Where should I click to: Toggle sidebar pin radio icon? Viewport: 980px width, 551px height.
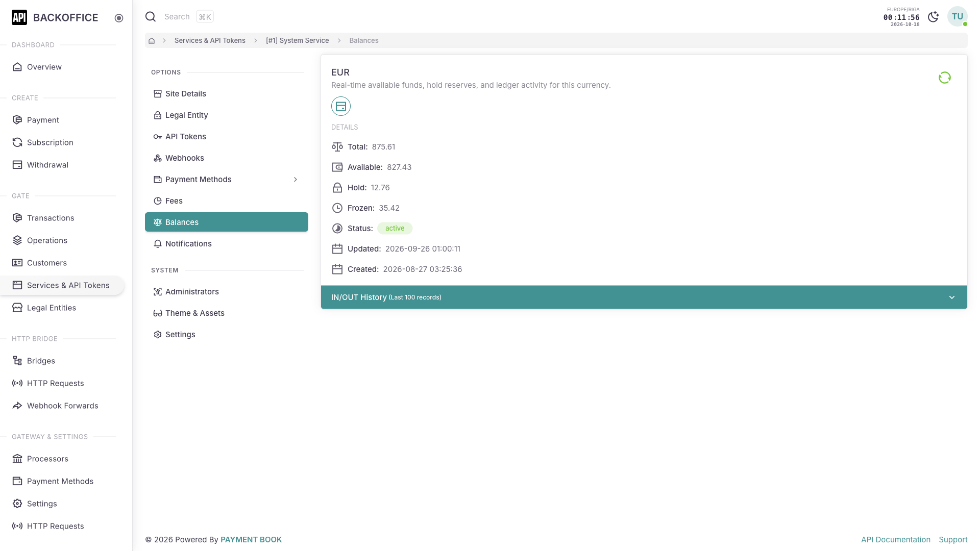pos(119,18)
